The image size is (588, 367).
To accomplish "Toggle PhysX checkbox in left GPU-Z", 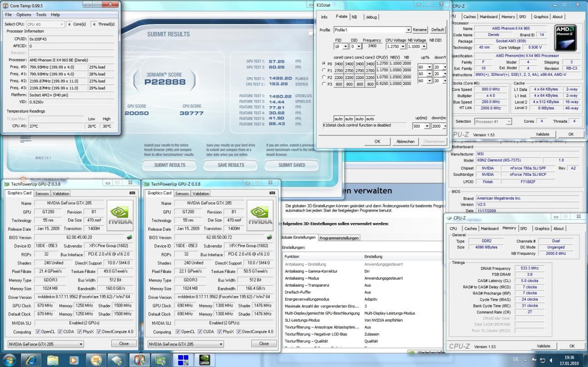I will [x=80, y=332].
